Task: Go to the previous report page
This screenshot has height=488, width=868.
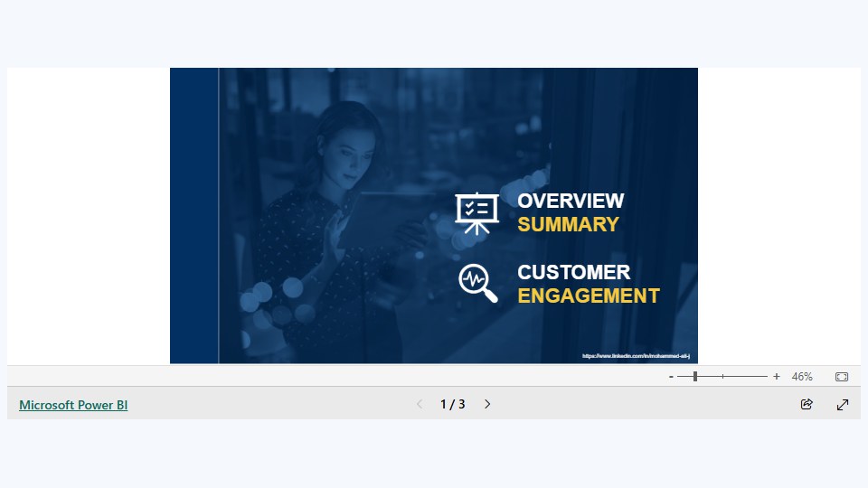Action: [x=420, y=405]
